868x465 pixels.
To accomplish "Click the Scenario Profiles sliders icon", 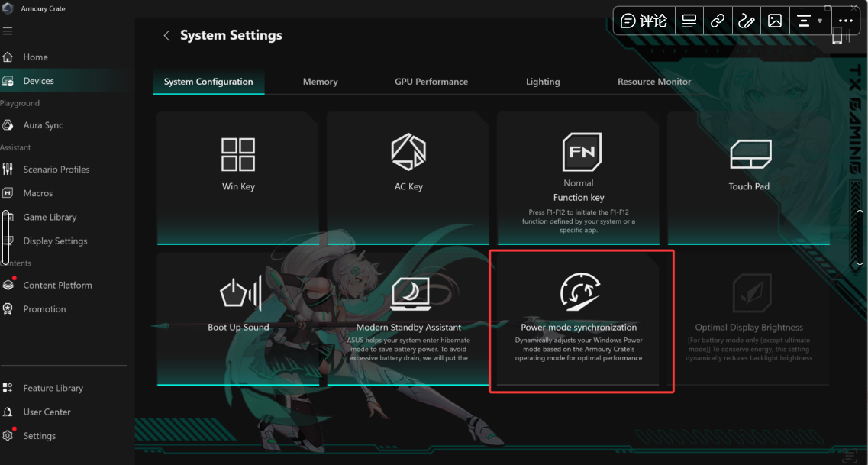I will point(7,170).
